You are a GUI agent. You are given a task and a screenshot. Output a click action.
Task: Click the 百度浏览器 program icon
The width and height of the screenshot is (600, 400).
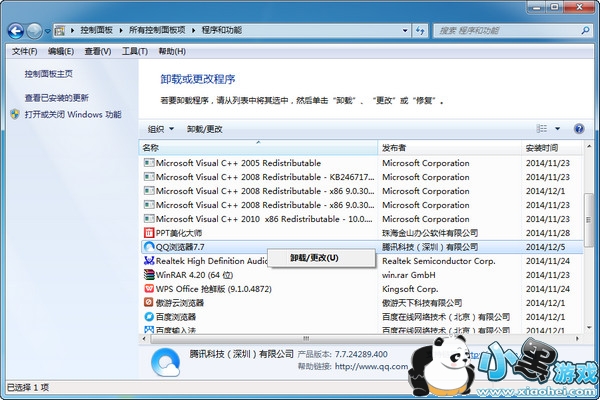pyautogui.click(x=149, y=317)
